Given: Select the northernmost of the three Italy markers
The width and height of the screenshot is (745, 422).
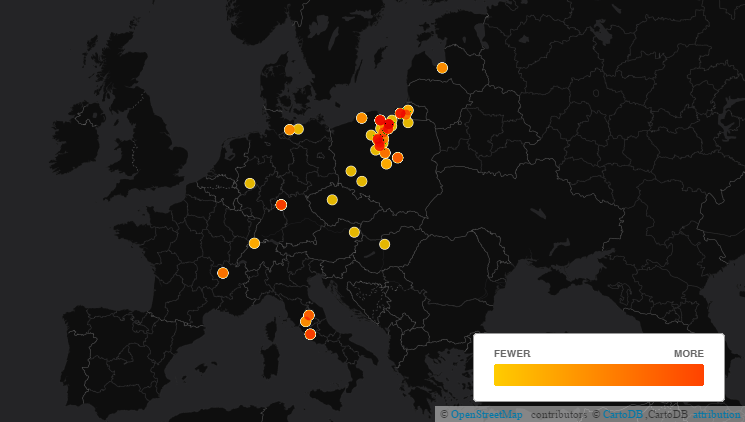Looking at the screenshot, I should click(x=309, y=315).
